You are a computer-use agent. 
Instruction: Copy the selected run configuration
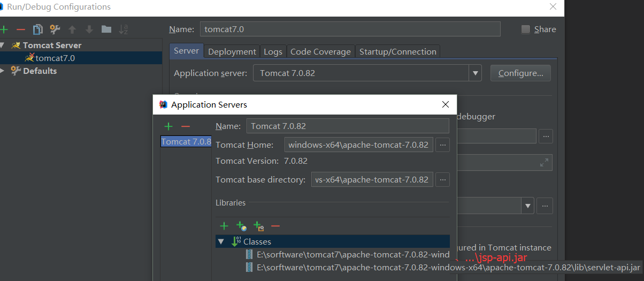point(37,29)
